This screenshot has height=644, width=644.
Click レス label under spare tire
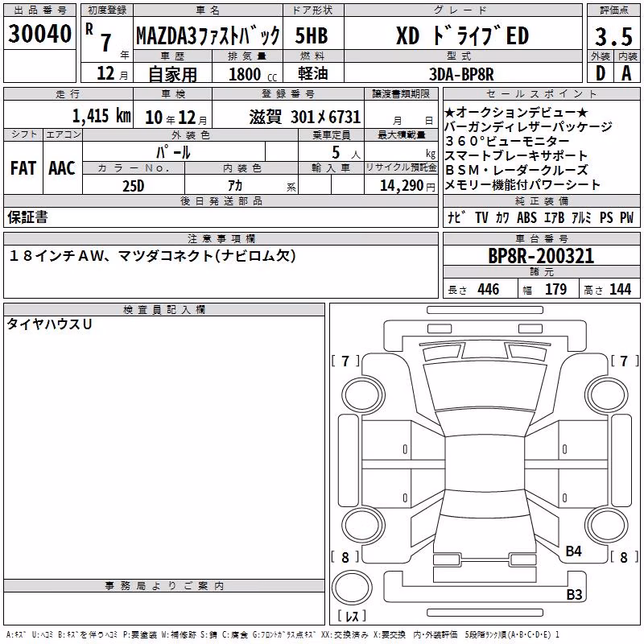tap(352, 615)
